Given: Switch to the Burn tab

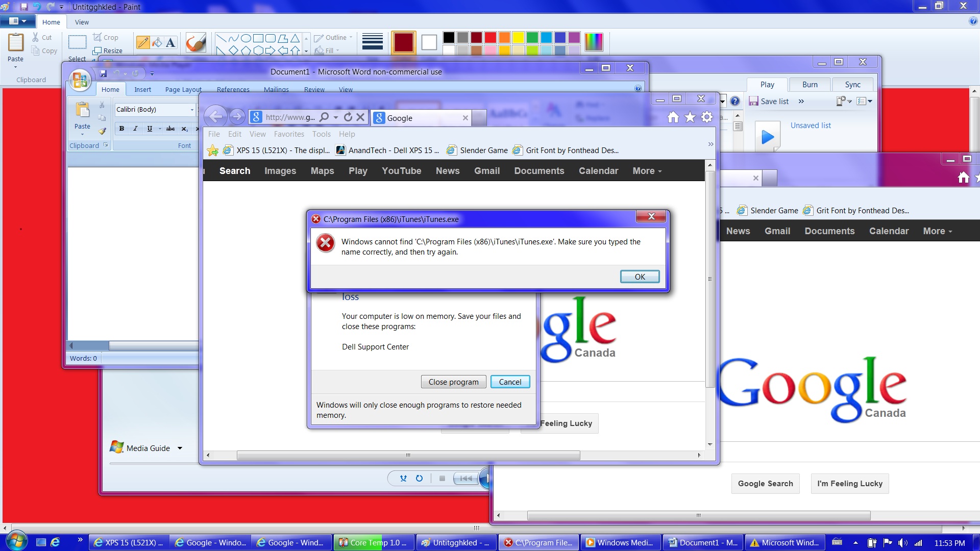Looking at the screenshot, I should coord(810,85).
